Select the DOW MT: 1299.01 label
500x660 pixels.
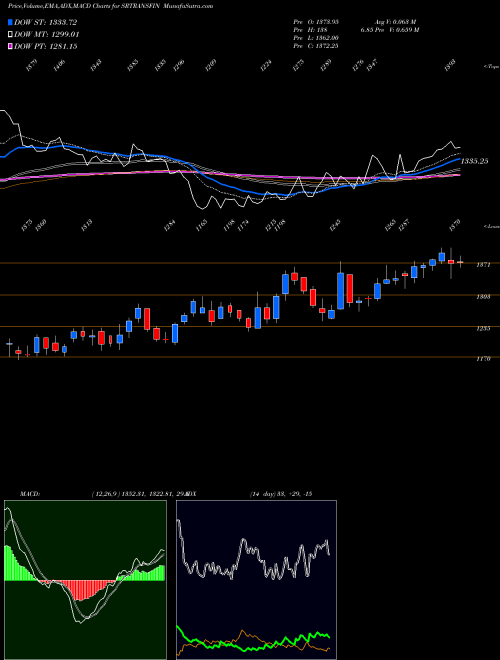coord(47,35)
